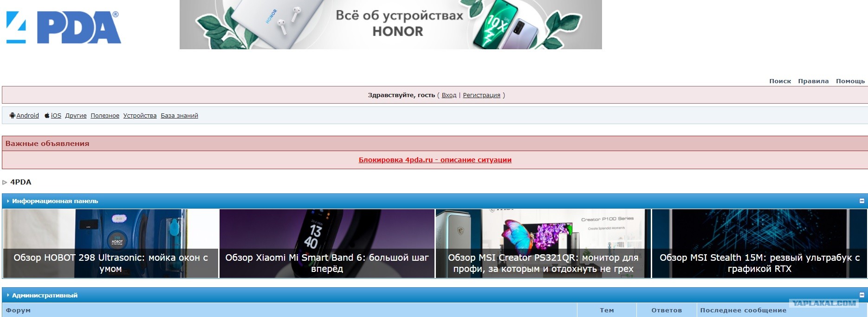Click the 4PDA breadcrumb text
Viewport: 868px width, 317px height.
pyautogui.click(x=21, y=182)
